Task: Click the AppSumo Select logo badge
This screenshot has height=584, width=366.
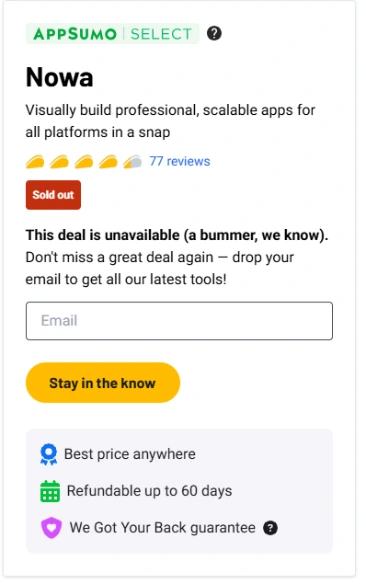Action: [x=112, y=34]
